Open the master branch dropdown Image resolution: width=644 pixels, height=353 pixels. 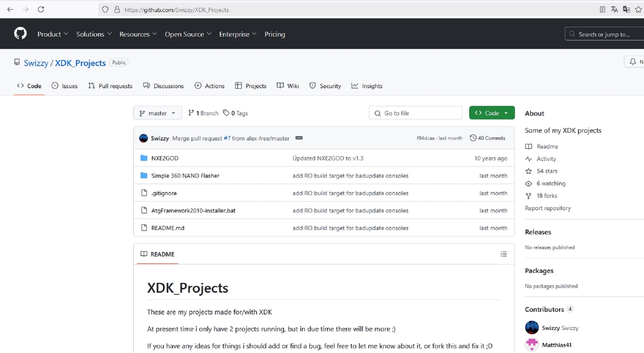(x=157, y=113)
